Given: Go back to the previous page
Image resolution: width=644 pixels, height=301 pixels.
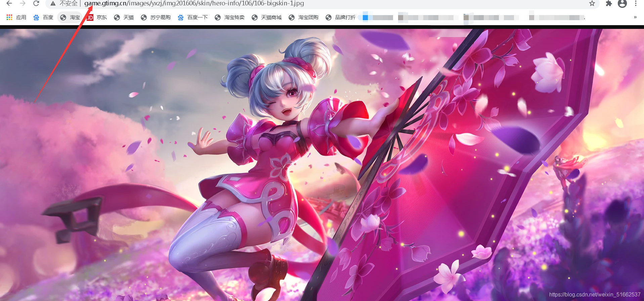Looking at the screenshot, I should pyautogui.click(x=9, y=3).
